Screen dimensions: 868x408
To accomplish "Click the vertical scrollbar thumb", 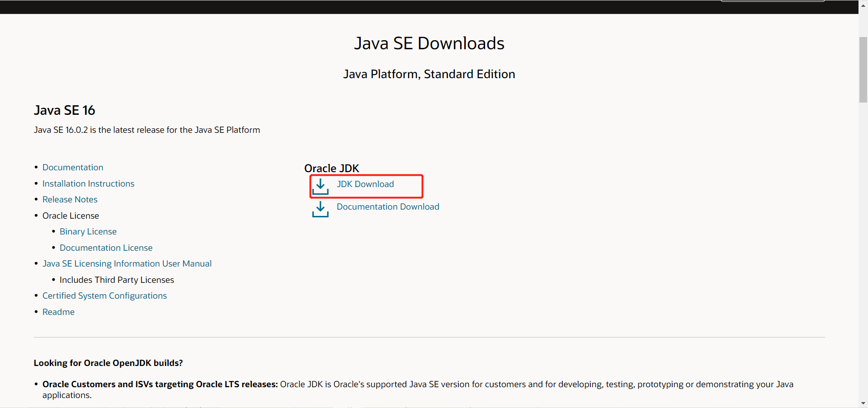I will click(863, 70).
